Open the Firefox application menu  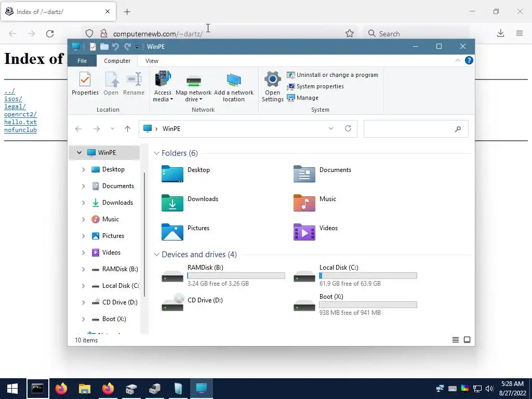(x=520, y=33)
